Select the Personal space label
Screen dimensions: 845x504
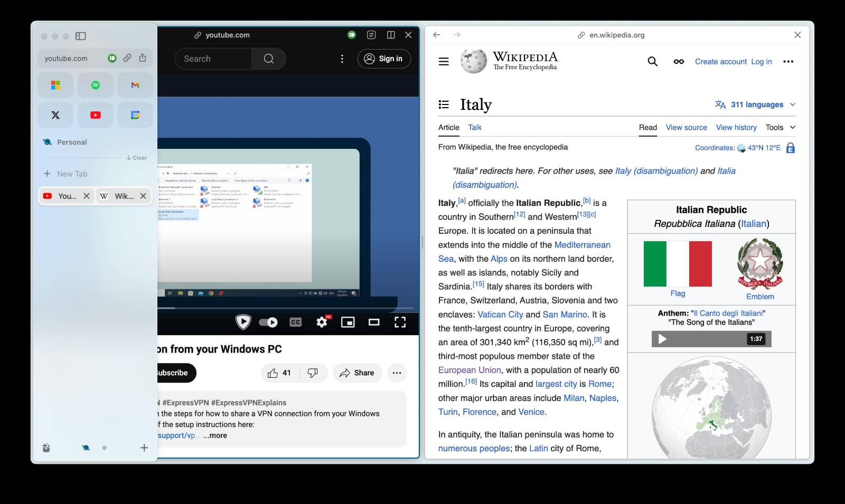point(72,142)
